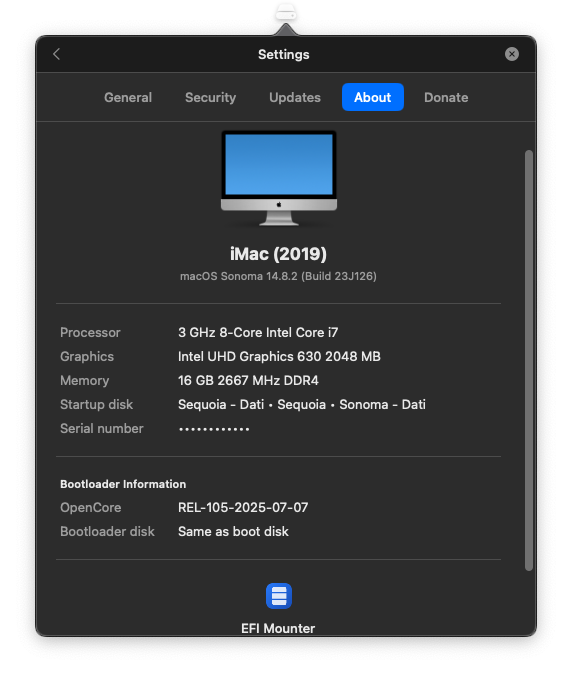Select the Updates tab
Viewport: 572px width, 676px height.
coord(295,97)
